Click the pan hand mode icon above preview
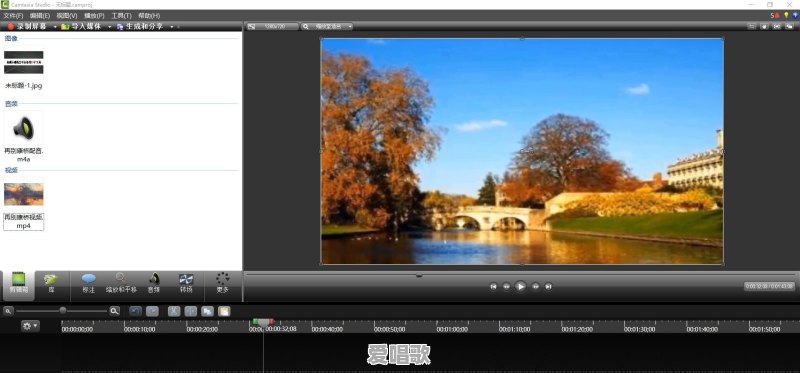The height and width of the screenshot is (373, 800). (764, 27)
